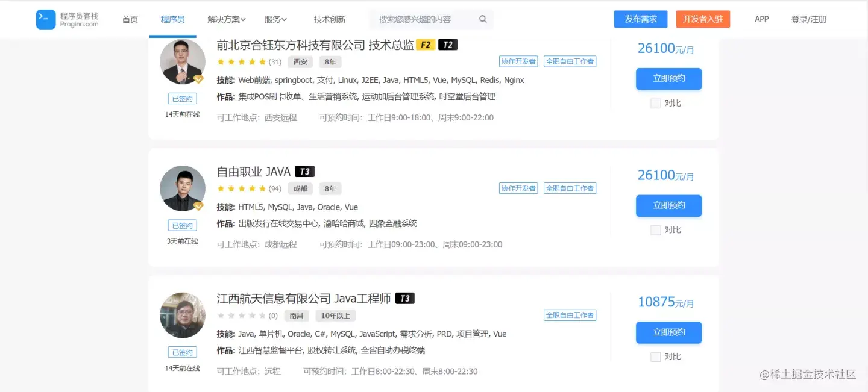Open 技术创新 navigation item
This screenshot has width=868, height=392.
point(330,19)
